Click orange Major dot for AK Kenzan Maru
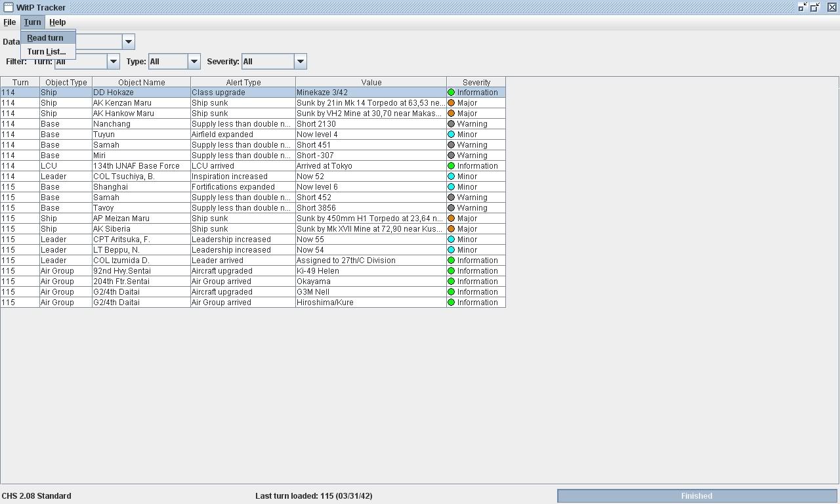840x504 pixels. coord(451,103)
